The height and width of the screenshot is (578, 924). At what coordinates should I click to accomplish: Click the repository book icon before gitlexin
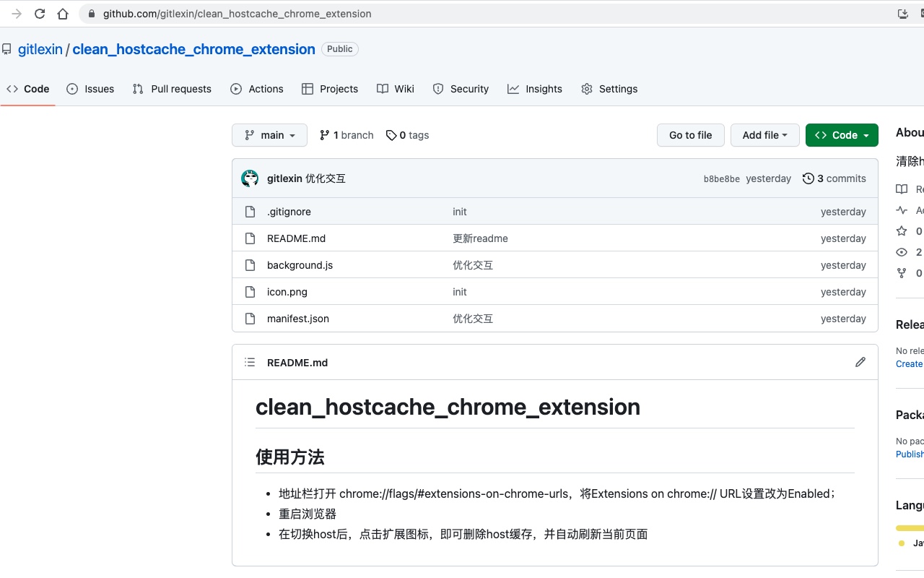click(x=8, y=48)
